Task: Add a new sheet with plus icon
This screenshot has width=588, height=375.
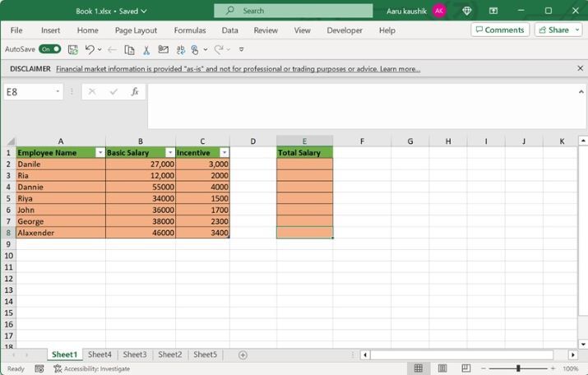Action: pyautogui.click(x=243, y=354)
